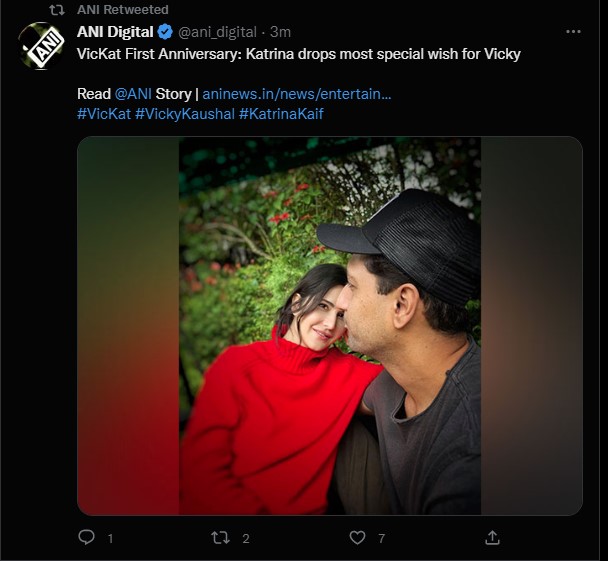Follow the @ANI mention link
Screen dimensions: 608x561
click(x=131, y=94)
